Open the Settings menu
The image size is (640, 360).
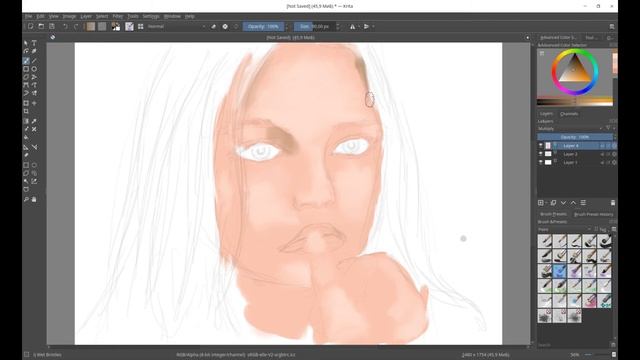(151, 16)
